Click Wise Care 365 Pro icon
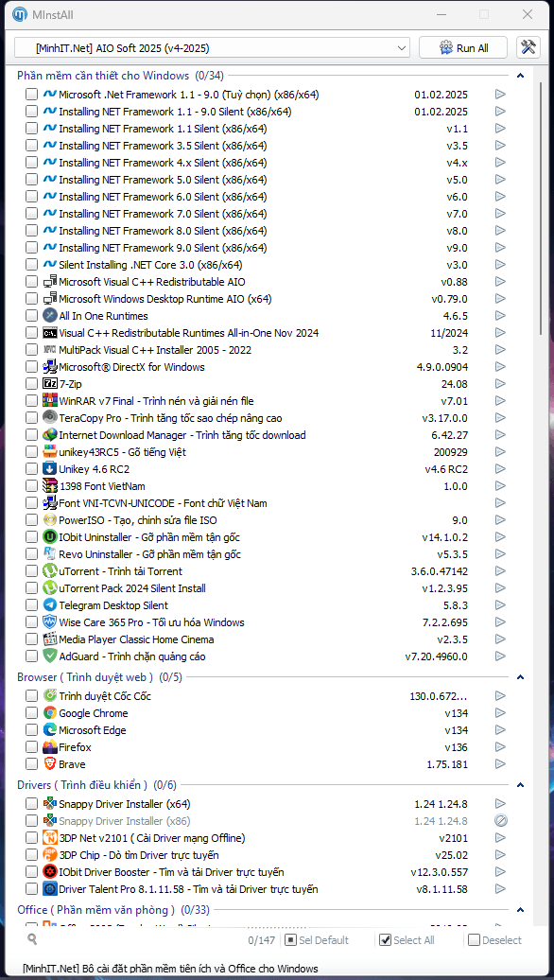Image resolution: width=554 pixels, height=980 pixels. (x=50, y=621)
